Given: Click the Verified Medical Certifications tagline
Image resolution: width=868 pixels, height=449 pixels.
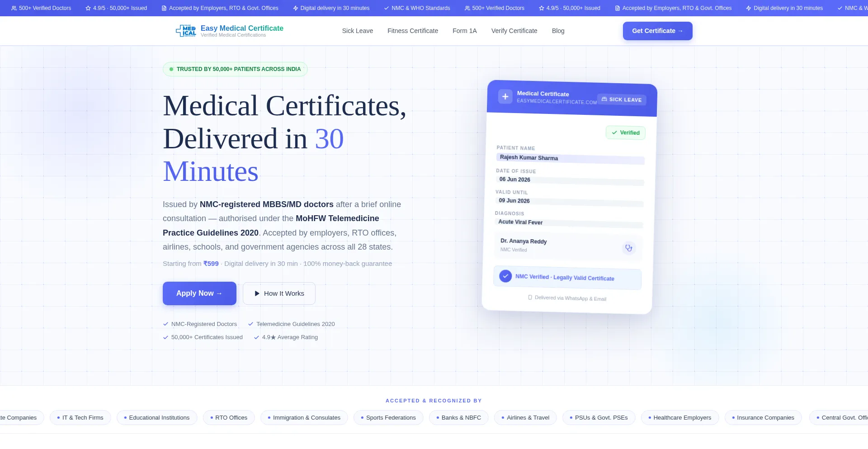Looking at the screenshot, I should pyautogui.click(x=233, y=35).
